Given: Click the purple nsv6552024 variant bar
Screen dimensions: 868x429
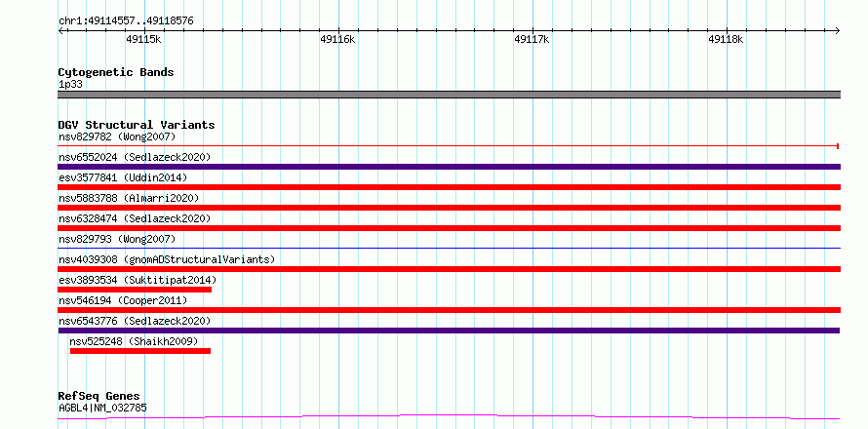Looking at the screenshot, I should 449,167.
